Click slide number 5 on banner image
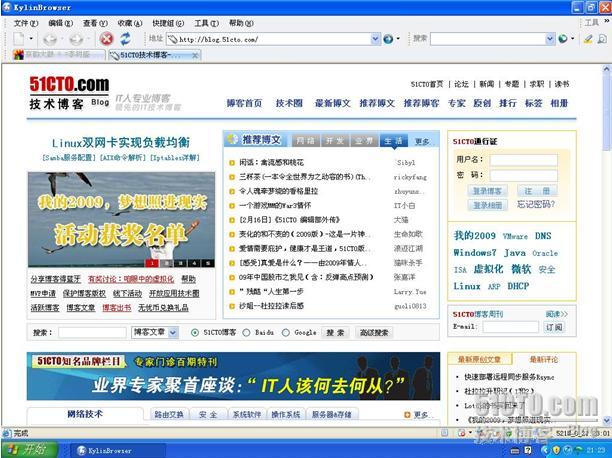612x458 pixels. tap(208, 263)
